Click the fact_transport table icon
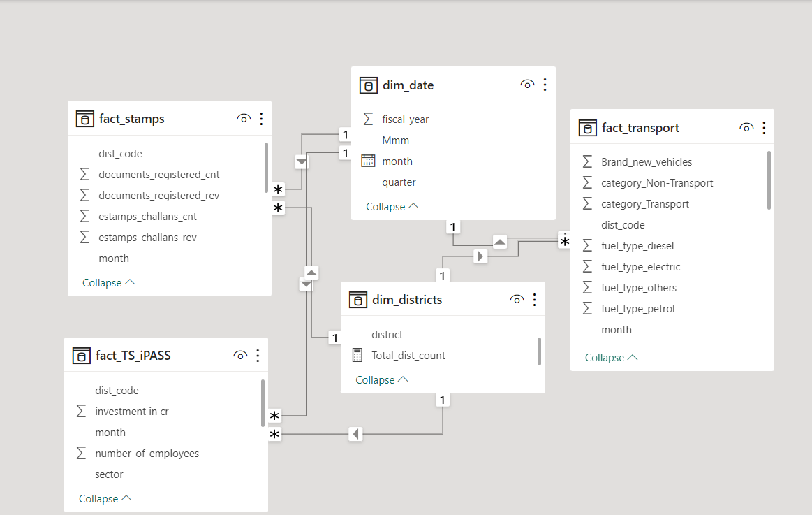This screenshot has height=515, width=812. pos(587,128)
